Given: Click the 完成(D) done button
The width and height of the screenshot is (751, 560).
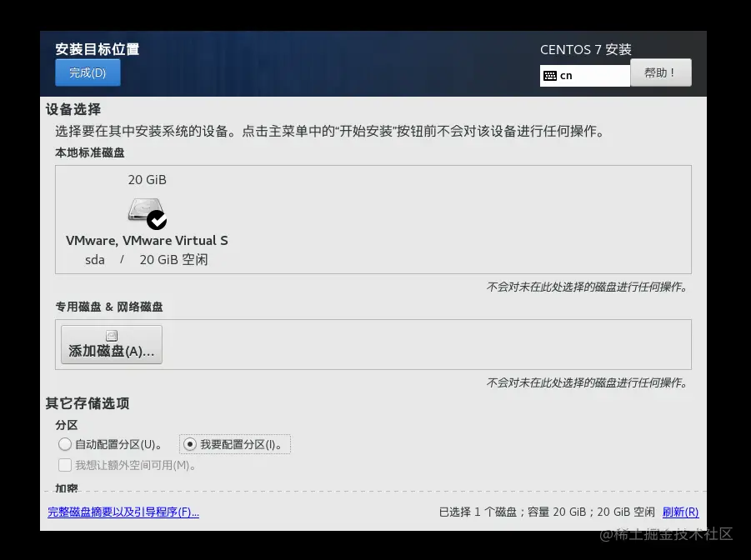Looking at the screenshot, I should [88, 72].
